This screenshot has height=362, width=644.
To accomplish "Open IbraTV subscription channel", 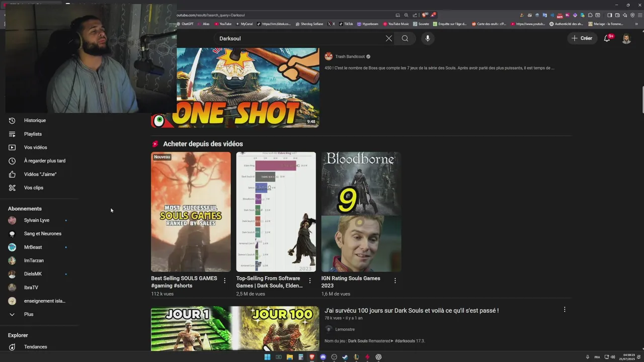I will click(x=31, y=288).
